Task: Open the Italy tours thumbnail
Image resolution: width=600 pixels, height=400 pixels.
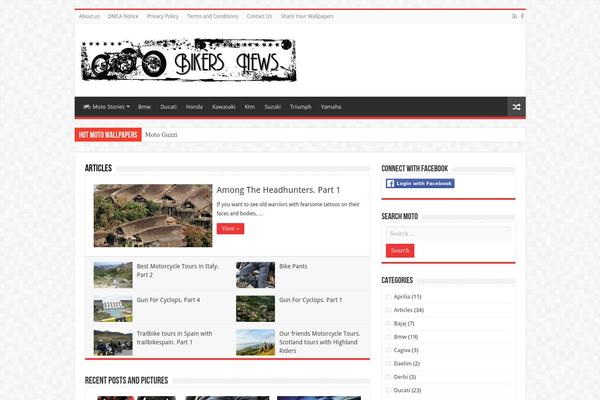Action: (x=113, y=275)
